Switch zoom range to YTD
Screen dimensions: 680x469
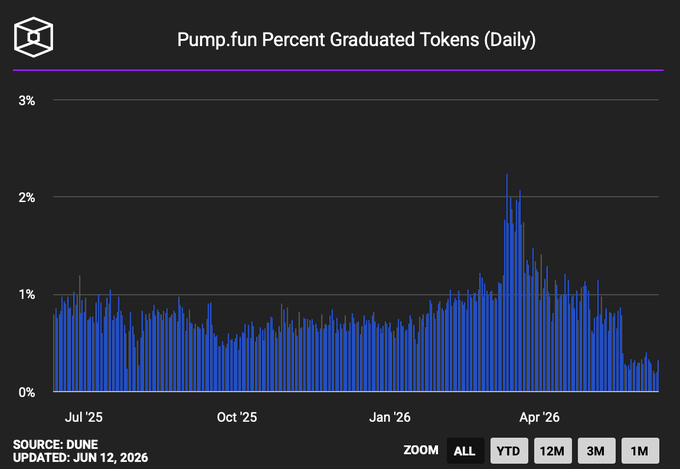coord(509,451)
